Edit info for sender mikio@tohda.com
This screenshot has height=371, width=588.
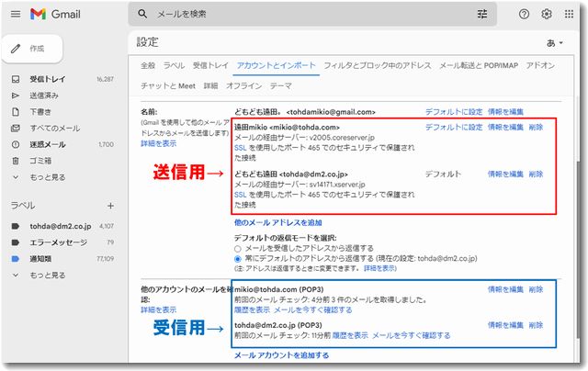(505, 127)
